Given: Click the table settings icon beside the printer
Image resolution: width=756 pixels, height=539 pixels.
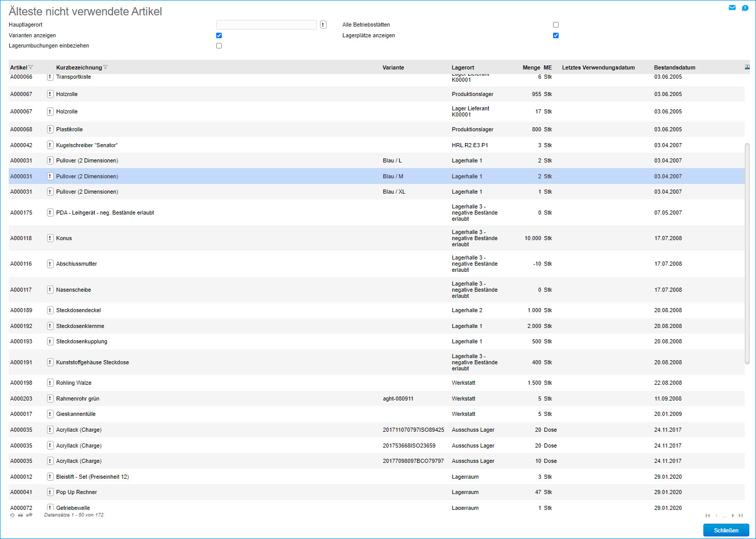Looking at the screenshot, I should click(29, 515).
